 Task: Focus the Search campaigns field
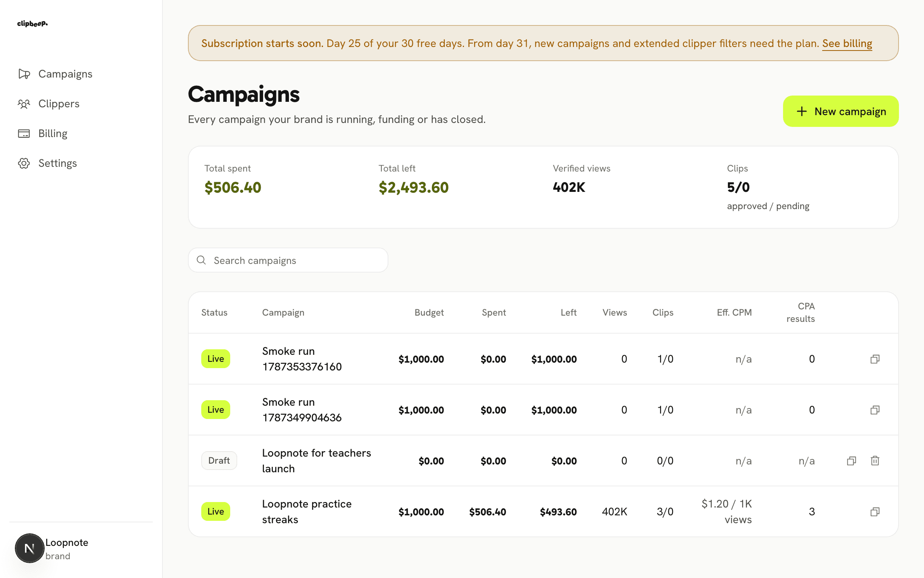[288, 260]
